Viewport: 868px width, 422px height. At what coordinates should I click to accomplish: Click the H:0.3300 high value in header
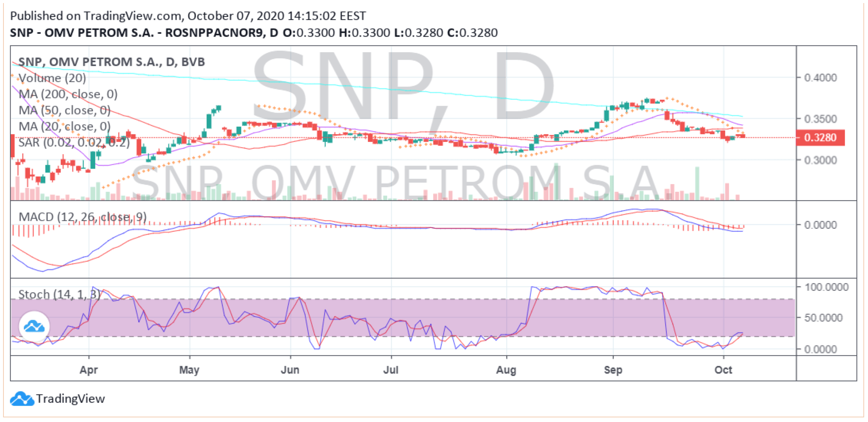coord(364,33)
